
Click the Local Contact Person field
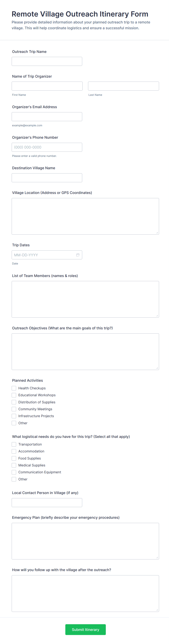tap(47, 503)
